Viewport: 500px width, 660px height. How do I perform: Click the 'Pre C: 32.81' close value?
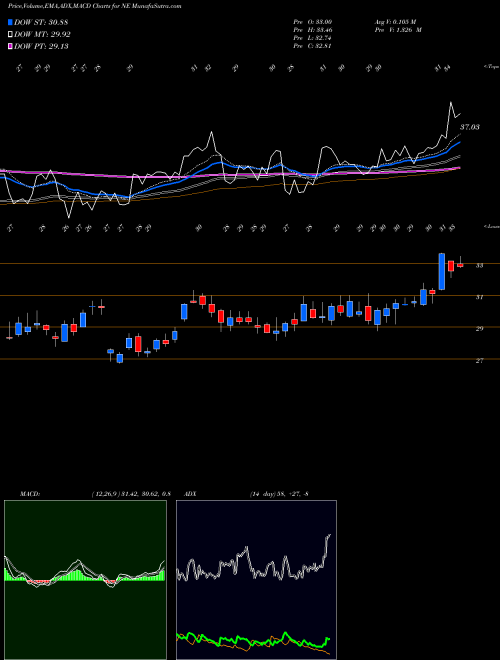(313, 46)
